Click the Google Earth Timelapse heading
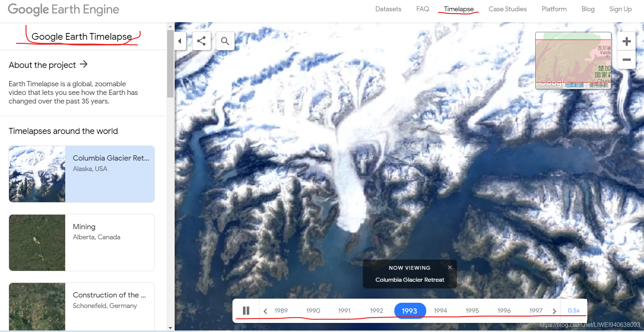This screenshot has height=332, width=644. (x=82, y=36)
